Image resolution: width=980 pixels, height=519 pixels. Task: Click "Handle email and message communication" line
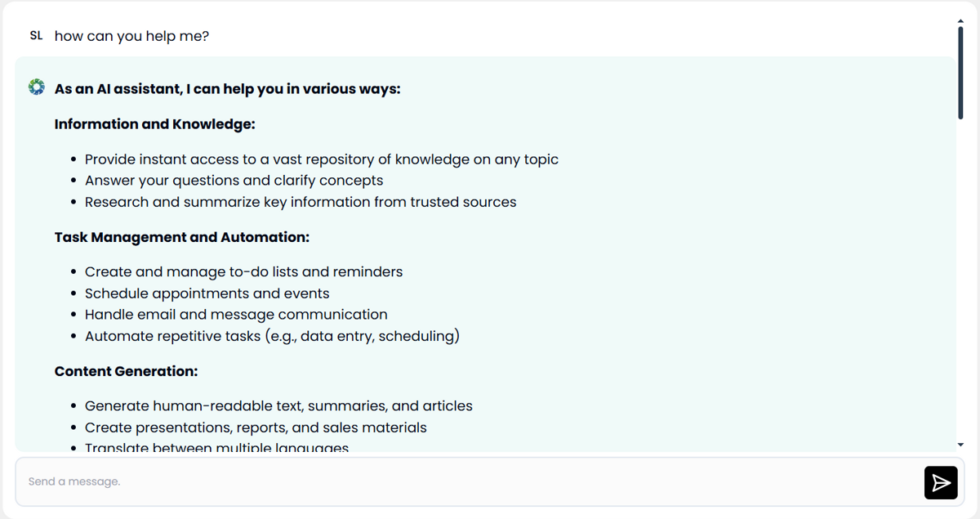click(236, 314)
